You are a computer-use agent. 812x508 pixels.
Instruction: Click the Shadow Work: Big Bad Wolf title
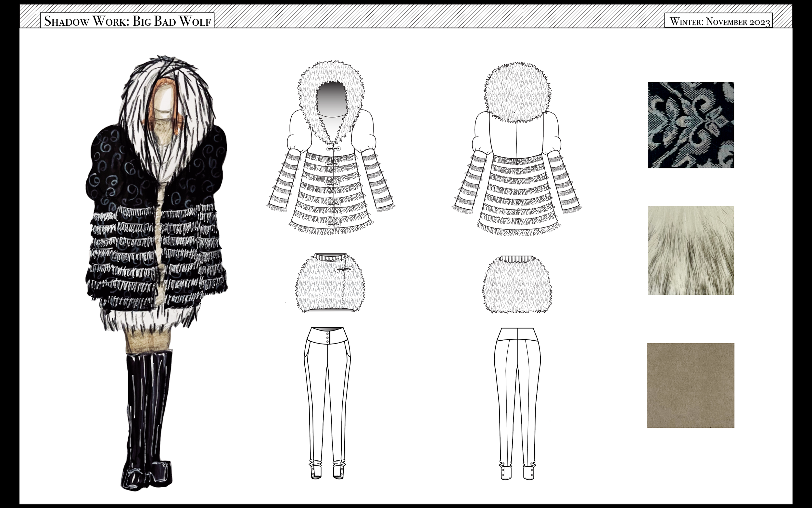pos(127,21)
